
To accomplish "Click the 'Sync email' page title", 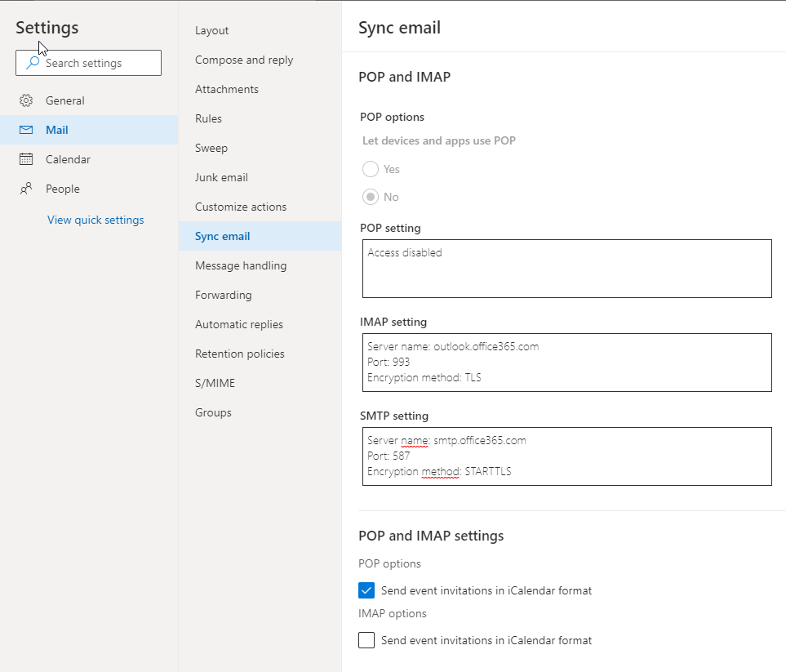I will click(399, 28).
